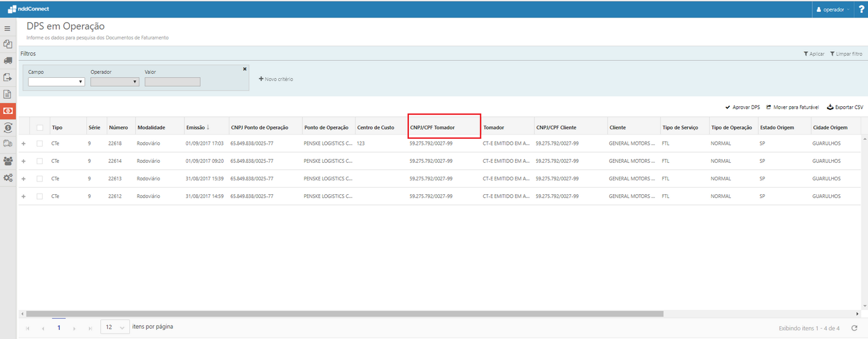This screenshot has height=339, width=868.
Task: Expand the row for document 22614
Action: click(x=24, y=161)
